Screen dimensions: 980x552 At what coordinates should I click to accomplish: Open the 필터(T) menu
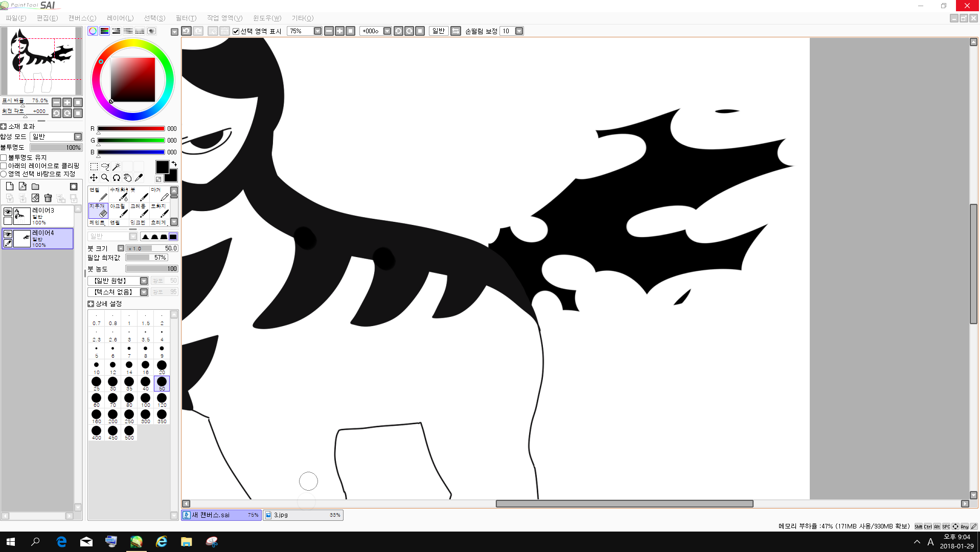186,18
